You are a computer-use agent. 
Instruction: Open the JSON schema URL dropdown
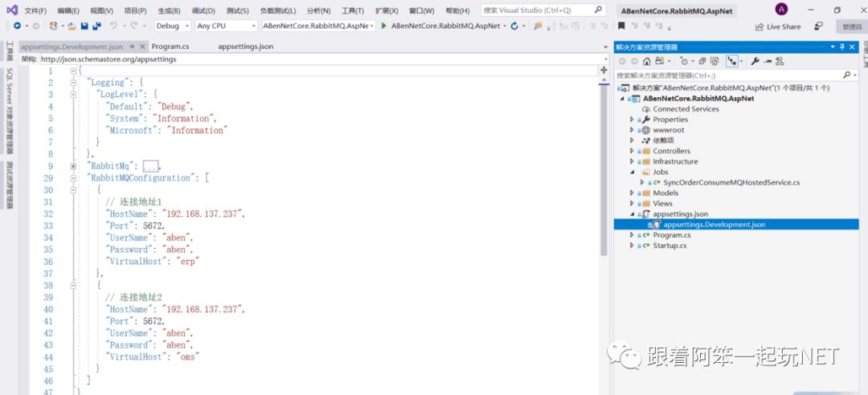[x=606, y=59]
